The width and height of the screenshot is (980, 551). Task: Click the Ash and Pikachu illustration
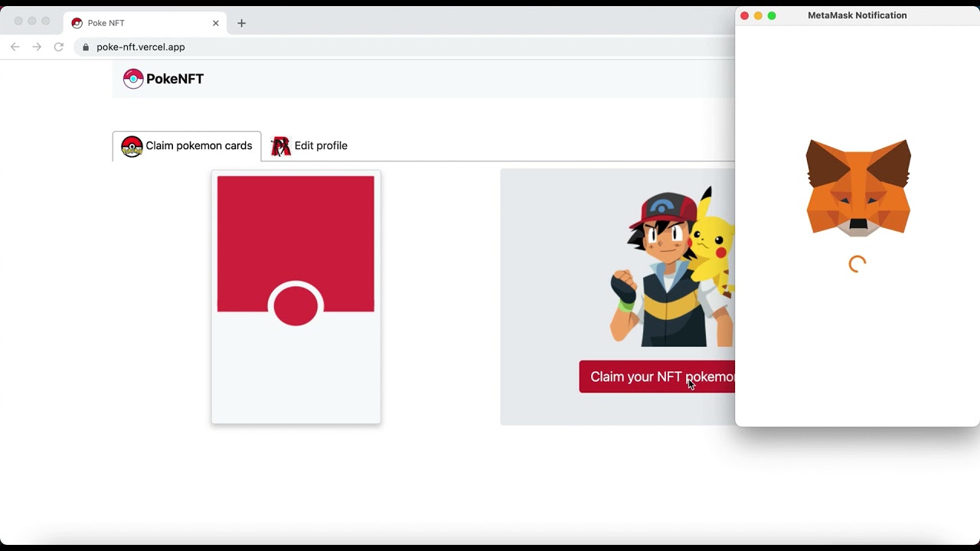672,266
